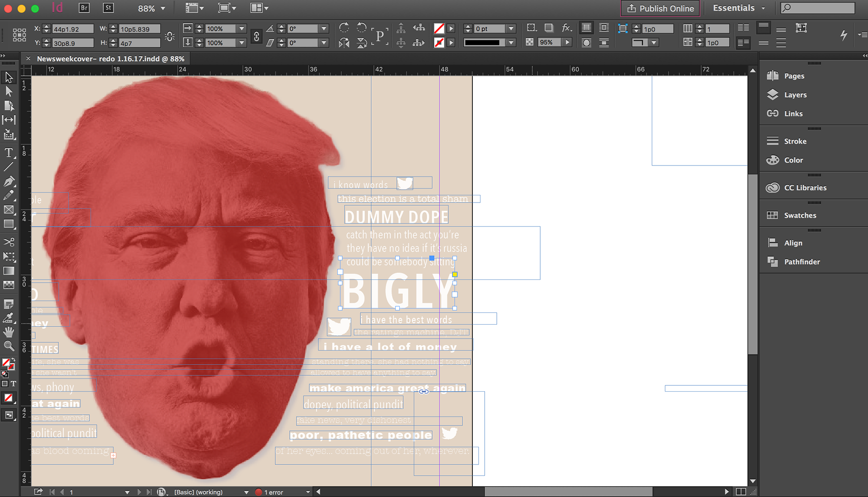
Task: Open rotation angle dropdown
Action: coord(324,28)
